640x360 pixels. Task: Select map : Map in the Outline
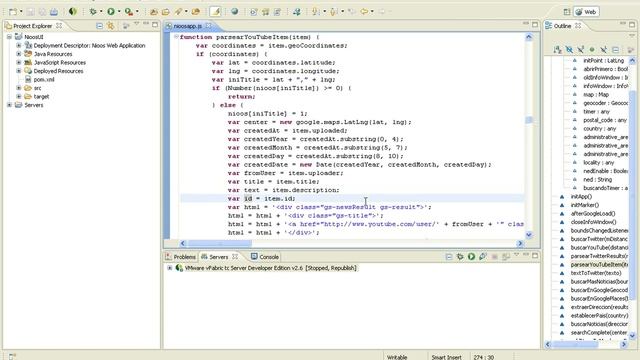tap(596, 95)
